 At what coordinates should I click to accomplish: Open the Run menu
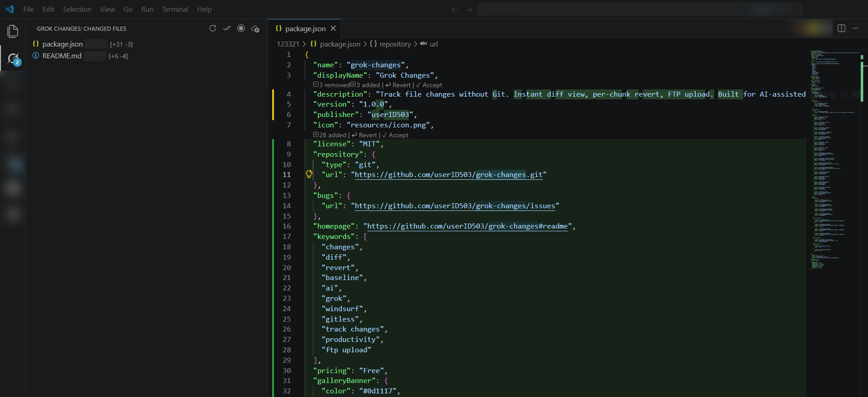147,9
